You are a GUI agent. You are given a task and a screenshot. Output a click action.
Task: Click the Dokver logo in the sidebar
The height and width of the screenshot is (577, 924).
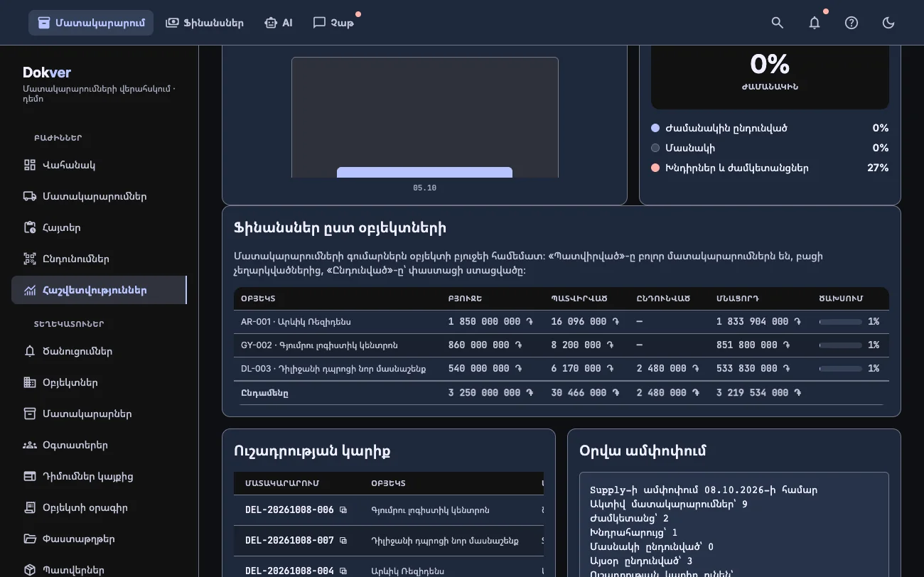[47, 72]
